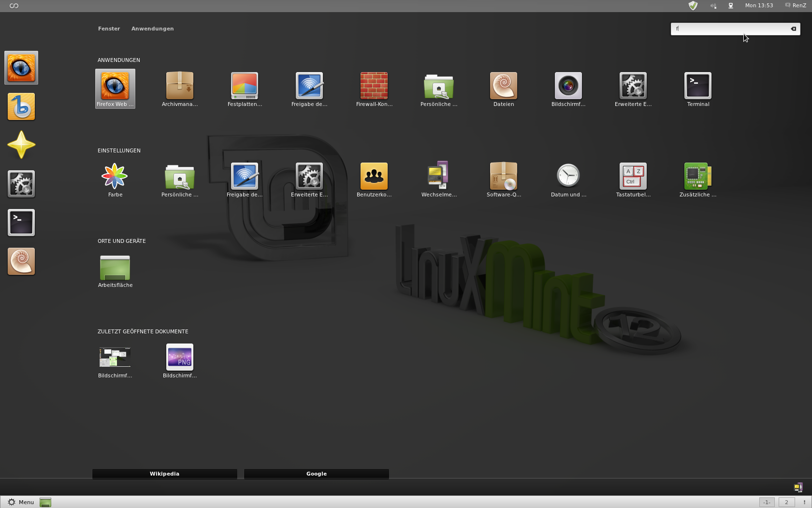Click the exclamation notification indicator
This screenshot has height=508, width=812.
click(804, 502)
